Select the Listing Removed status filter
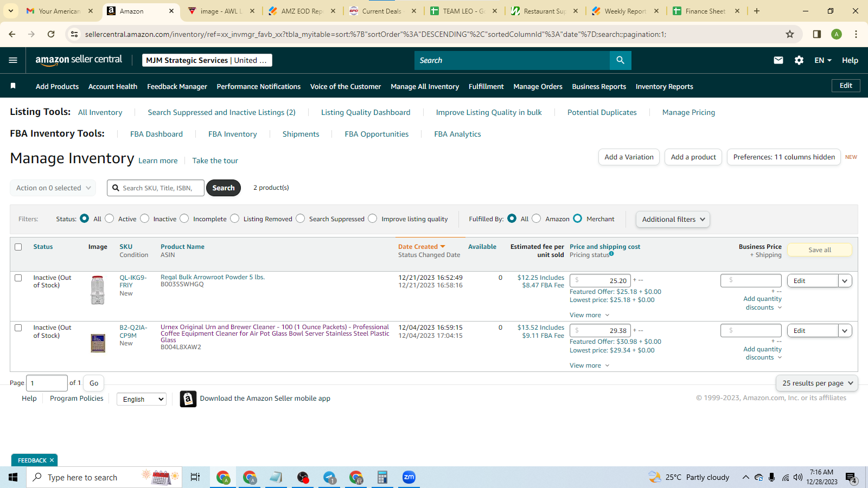This screenshot has width=868, height=488. 235,219
